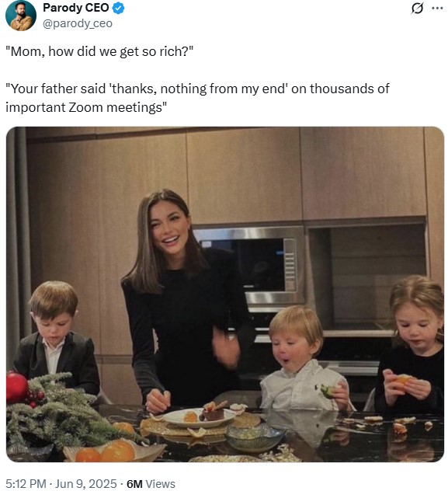Viewport: 448px width, 491px height.
Task: Click the girl peeling orange in photo
Action: coord(412,344)
